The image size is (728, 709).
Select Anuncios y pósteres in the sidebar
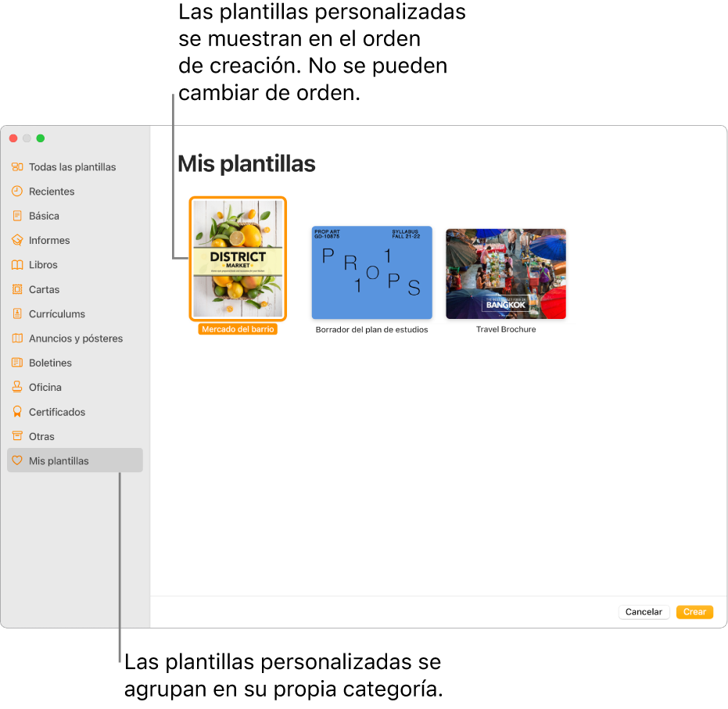[76, 338]
